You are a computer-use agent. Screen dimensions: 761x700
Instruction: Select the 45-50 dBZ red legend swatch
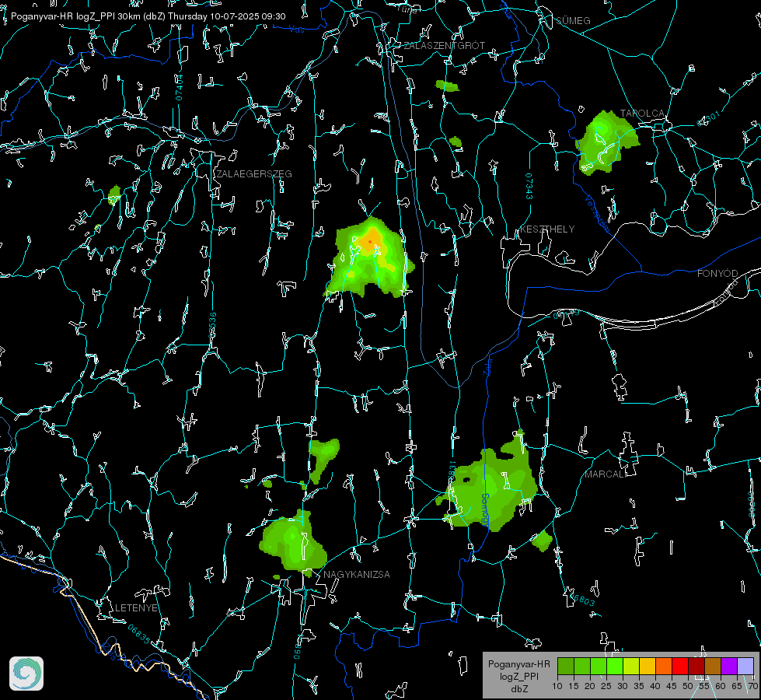[680, 666]
